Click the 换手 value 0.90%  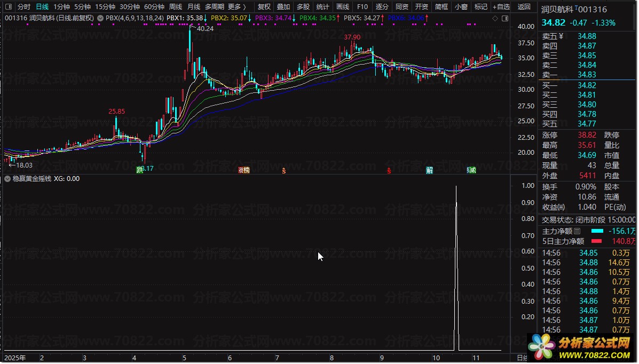coord(586,187)
